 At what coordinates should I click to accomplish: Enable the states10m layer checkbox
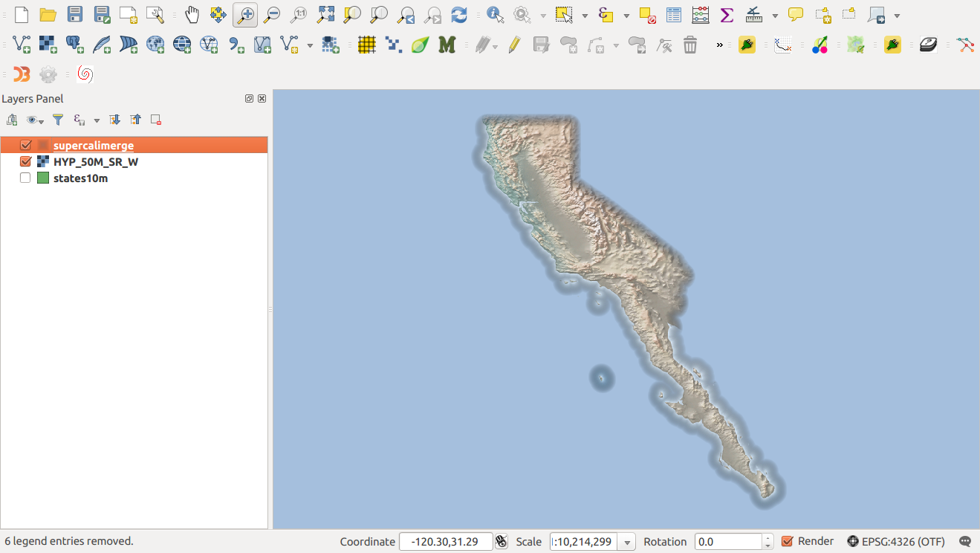pos(25,178)
